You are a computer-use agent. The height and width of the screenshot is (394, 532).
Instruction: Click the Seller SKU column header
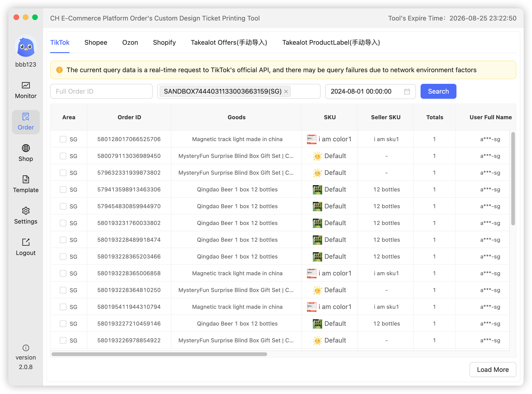[x=386, y=117]
